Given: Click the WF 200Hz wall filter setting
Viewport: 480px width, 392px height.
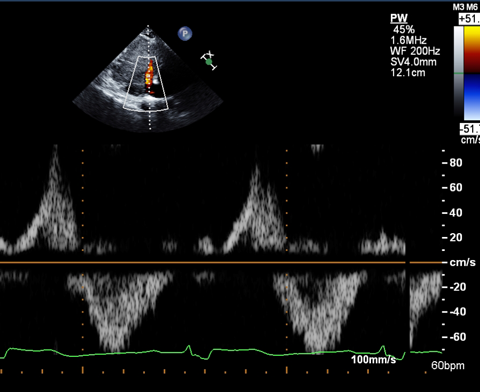Looking at the screenshot, I should click(415, 51).
